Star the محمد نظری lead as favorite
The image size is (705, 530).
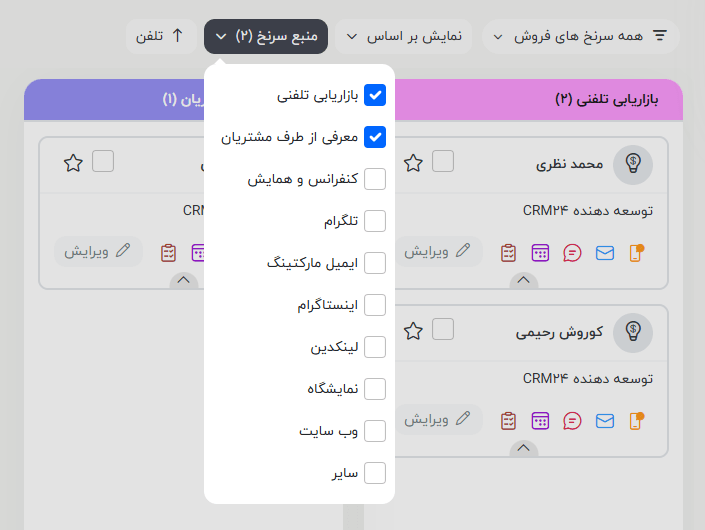[x=413, y=163]
